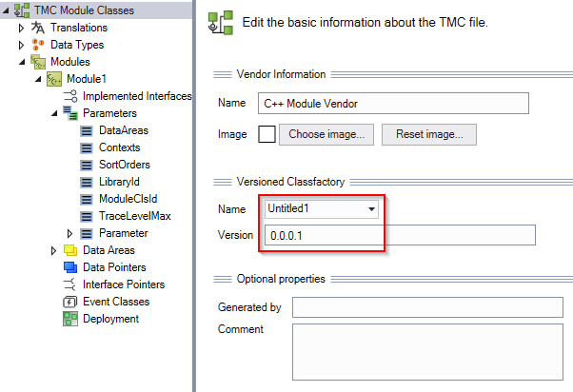Select the TraceLevelMax parameter

coord(135,216)
